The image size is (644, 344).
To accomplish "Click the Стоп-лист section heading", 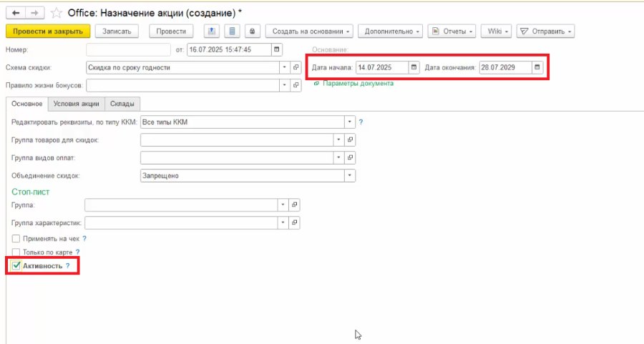I will [x=30, y=192].
